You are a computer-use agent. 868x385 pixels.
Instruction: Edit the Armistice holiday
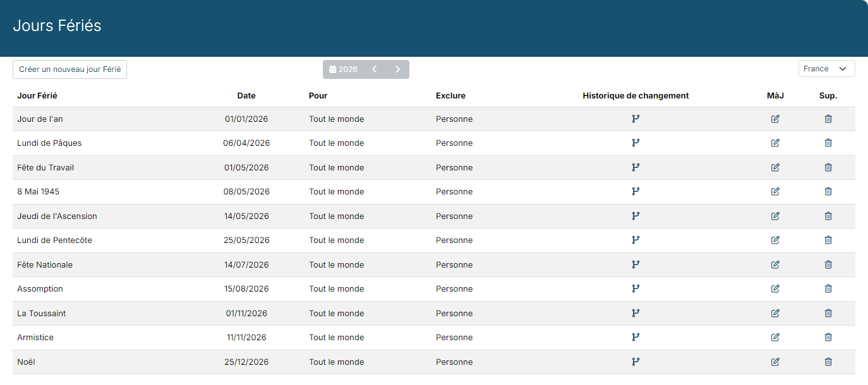pos(775,337)
